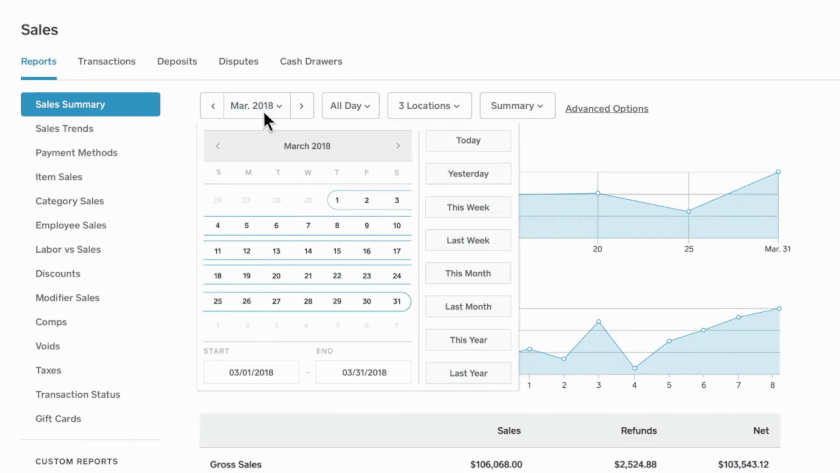Open the Mar. 2018 date dropdown
Viewport: 840px width, 473px height.
(x=257, y=106)
